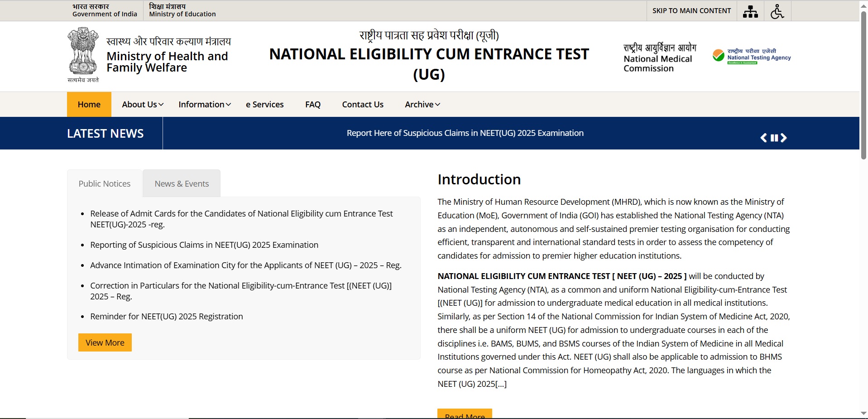Open the sitemap icon in top bar
Viewport: 868px width, 419px height.
coord(750,11)
